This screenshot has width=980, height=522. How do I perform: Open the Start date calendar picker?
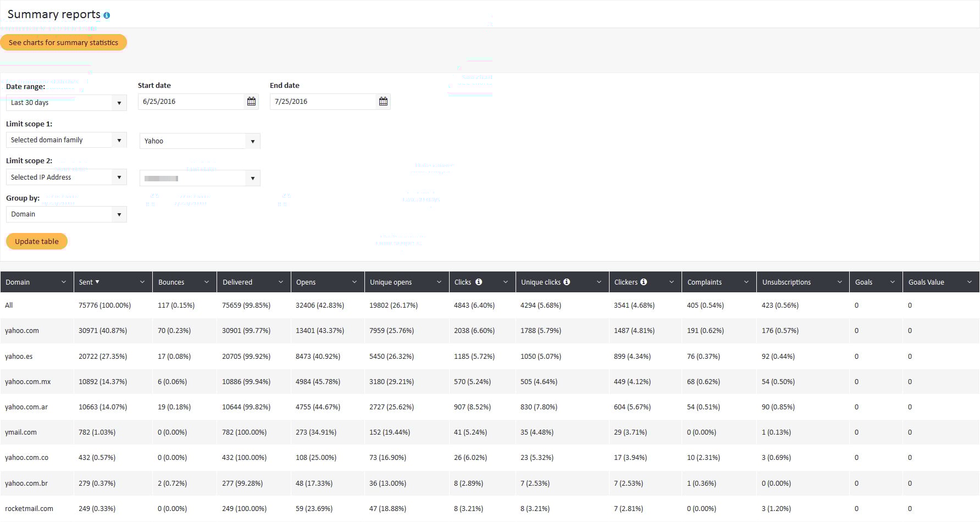[251, 102]
